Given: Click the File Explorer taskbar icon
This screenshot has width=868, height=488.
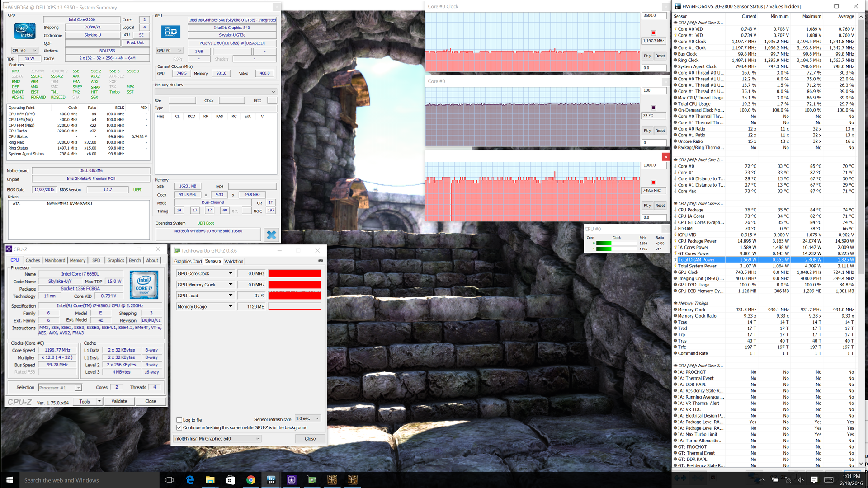Looking at the screenshot, I should 210,480.
